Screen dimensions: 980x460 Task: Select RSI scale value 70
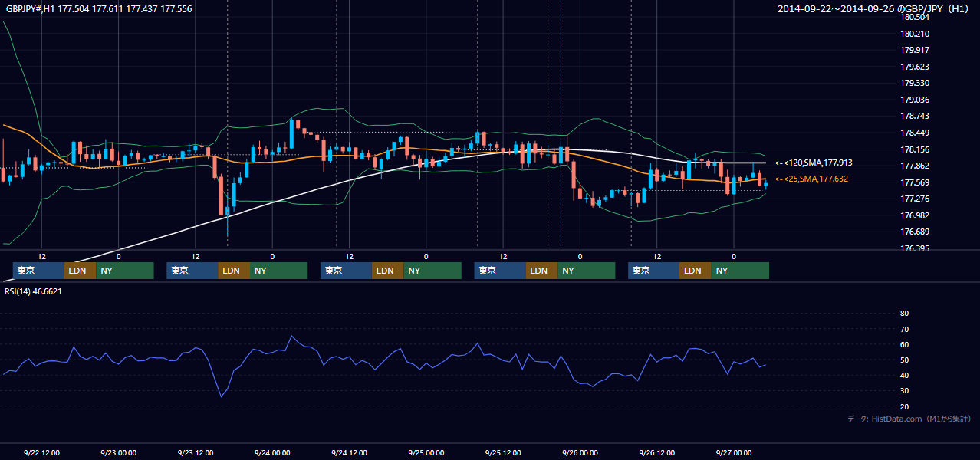[905, 329]
